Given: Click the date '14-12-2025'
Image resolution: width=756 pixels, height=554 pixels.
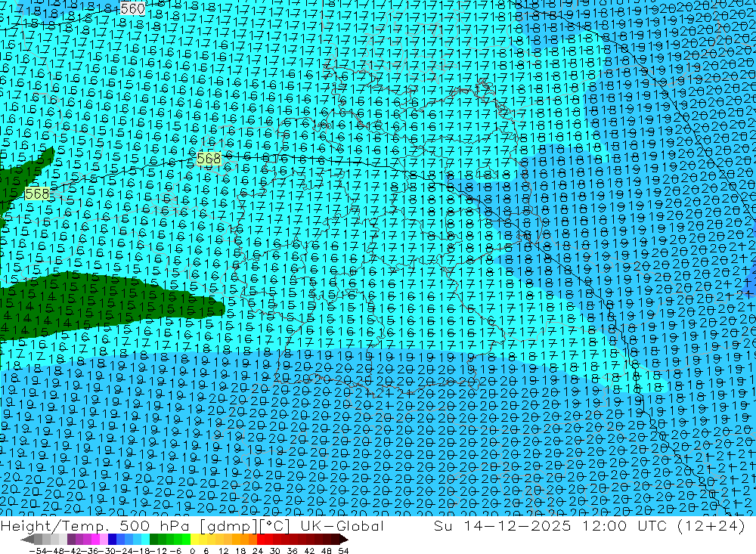Looking at the screenshot, I should click(x=517, y=526).
